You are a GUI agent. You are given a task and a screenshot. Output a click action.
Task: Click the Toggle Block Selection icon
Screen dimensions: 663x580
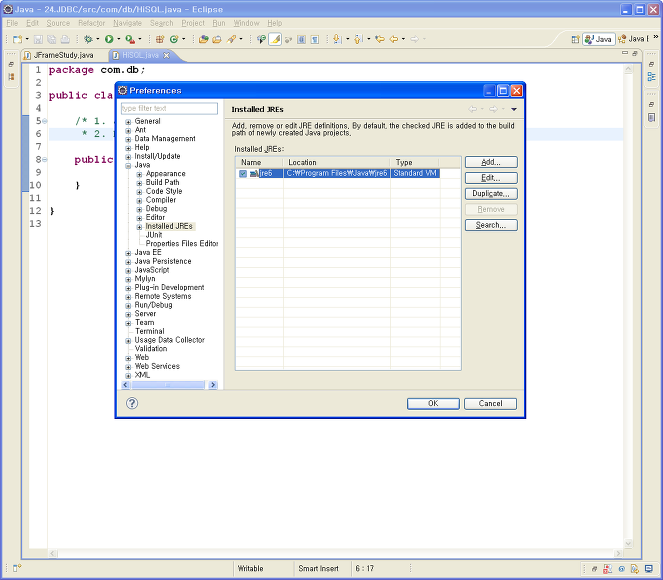(301, 39)
